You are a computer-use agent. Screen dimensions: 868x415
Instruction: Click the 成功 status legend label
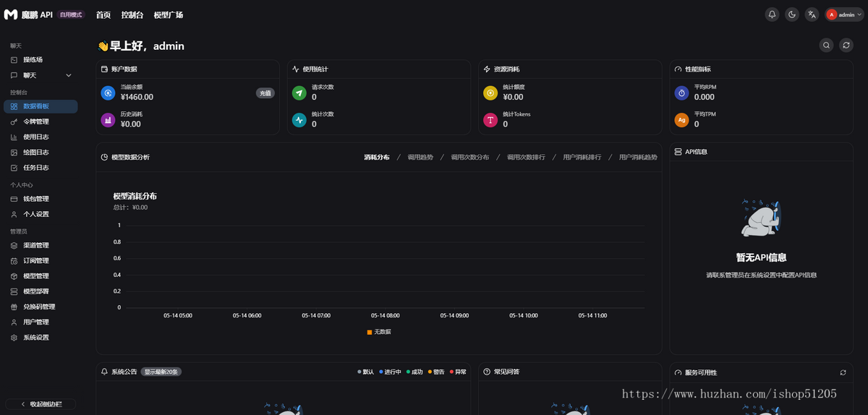417,372
